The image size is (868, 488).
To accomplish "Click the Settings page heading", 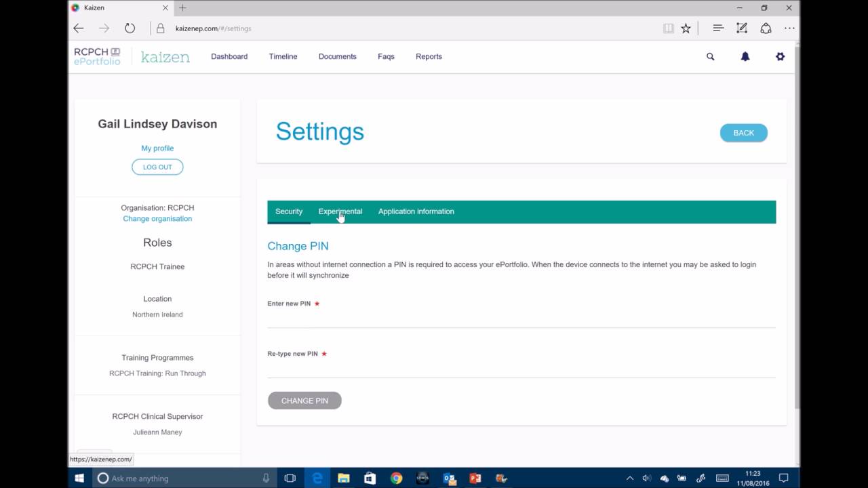I will tap(320, 132).
